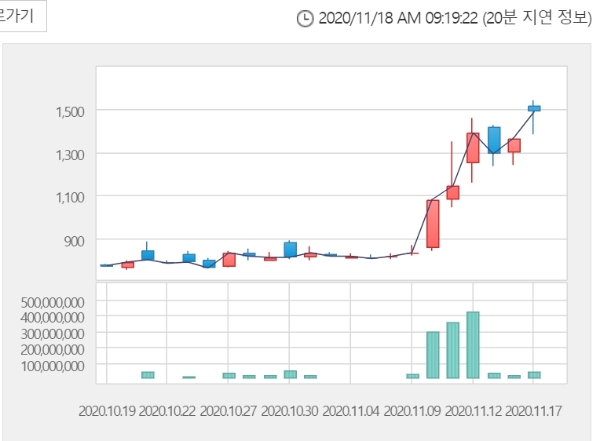The image size is (600, 441).
Task: Select the tallest volume bar in the chart
Action: coord(473,345)
